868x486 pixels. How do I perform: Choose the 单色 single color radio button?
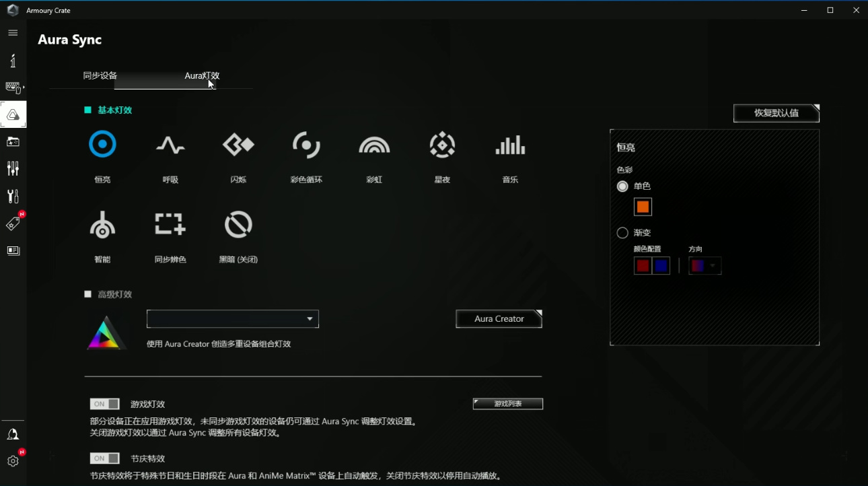coord(622,186)
